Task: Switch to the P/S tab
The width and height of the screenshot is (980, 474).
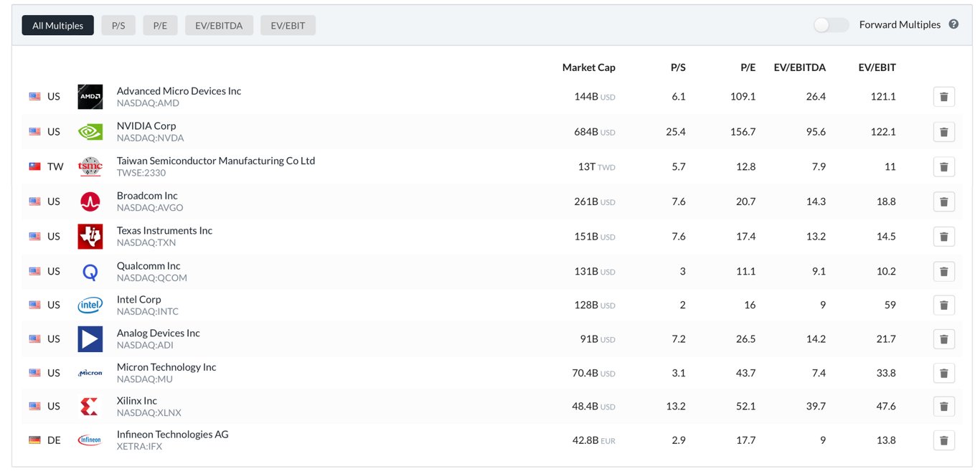Action: click(118, 26)
